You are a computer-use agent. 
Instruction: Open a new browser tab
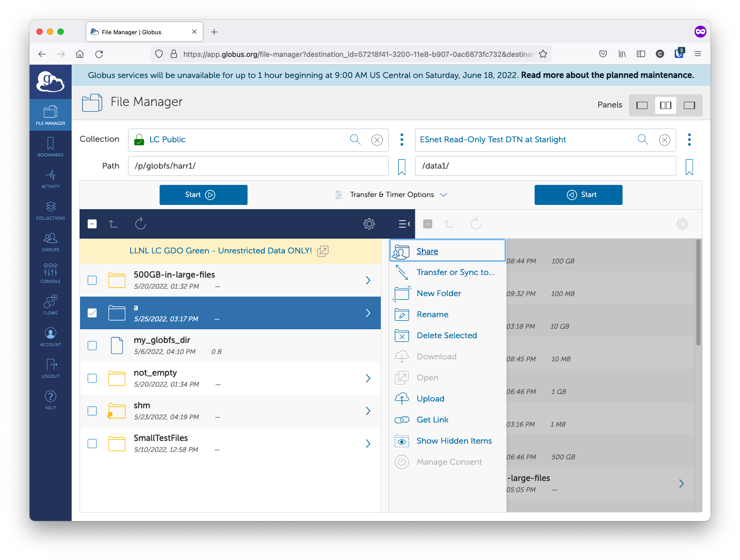(x=214, y=32)
